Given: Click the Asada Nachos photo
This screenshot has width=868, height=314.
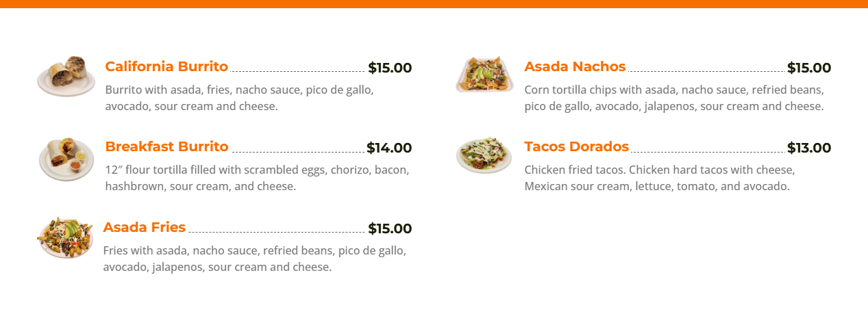Looking at the screenshot, I should tap(484, 75).
